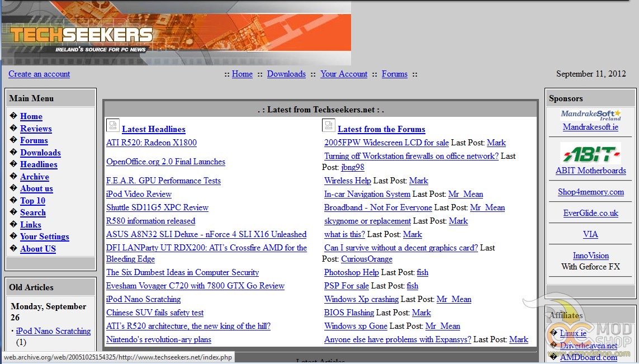The image size is (639, 364).
Task: Open ATI's R520 architecture headline
Action: 188,326
